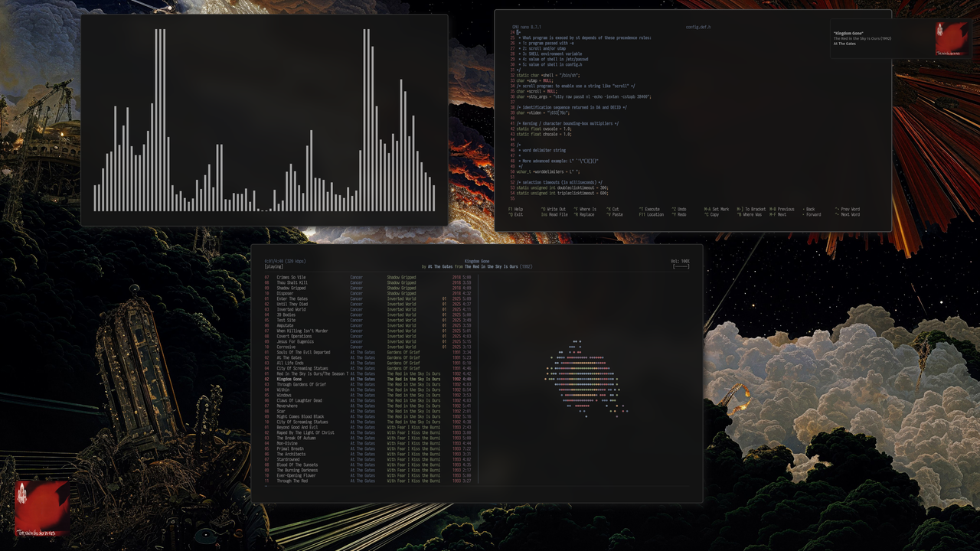Click the To Bracket shortcut in nano

pyautogui.click(x=751, y=209)
